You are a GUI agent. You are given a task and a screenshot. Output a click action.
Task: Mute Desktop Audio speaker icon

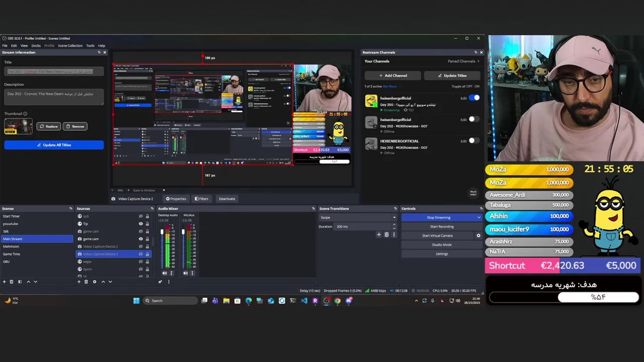point(164,273)
